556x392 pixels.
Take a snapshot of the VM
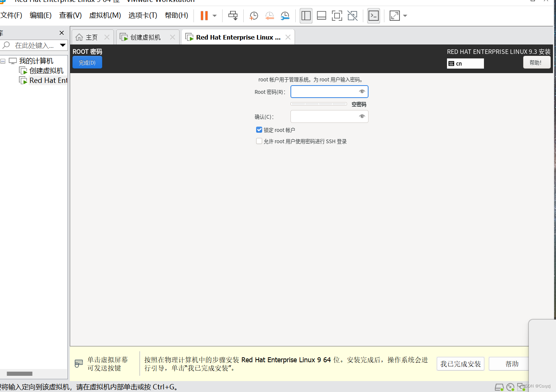click(253, 15)
